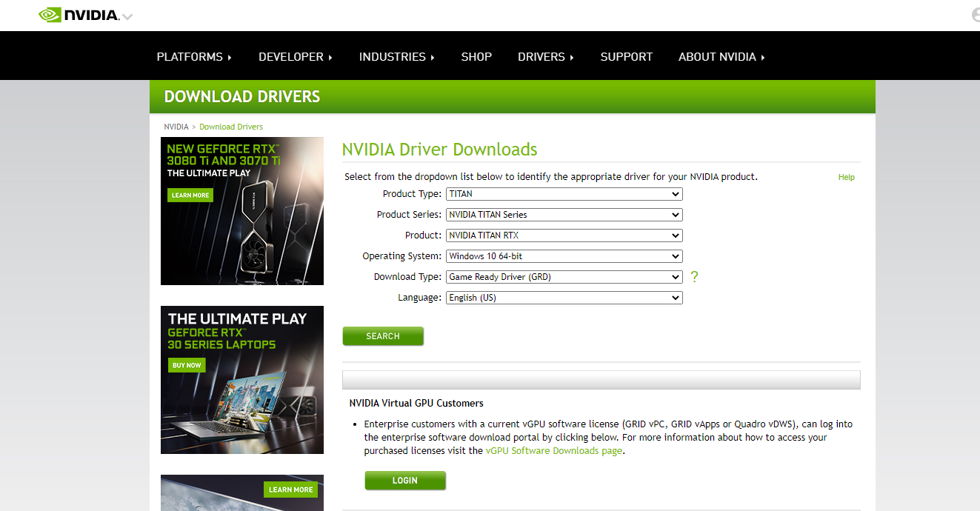Expand the INDUSTRIES menu

[x=396, y=57]
